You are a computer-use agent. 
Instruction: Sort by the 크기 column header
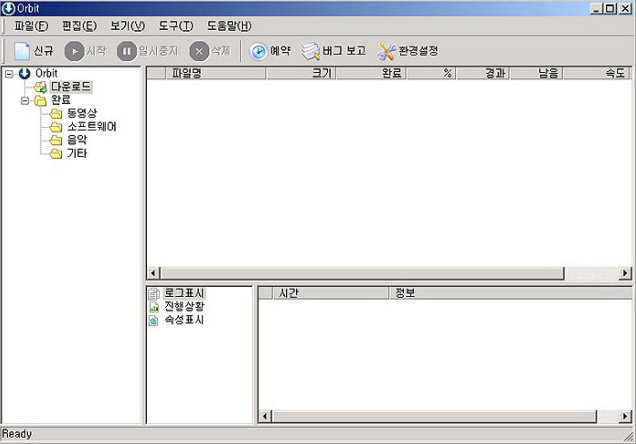[x=301, y=73]
